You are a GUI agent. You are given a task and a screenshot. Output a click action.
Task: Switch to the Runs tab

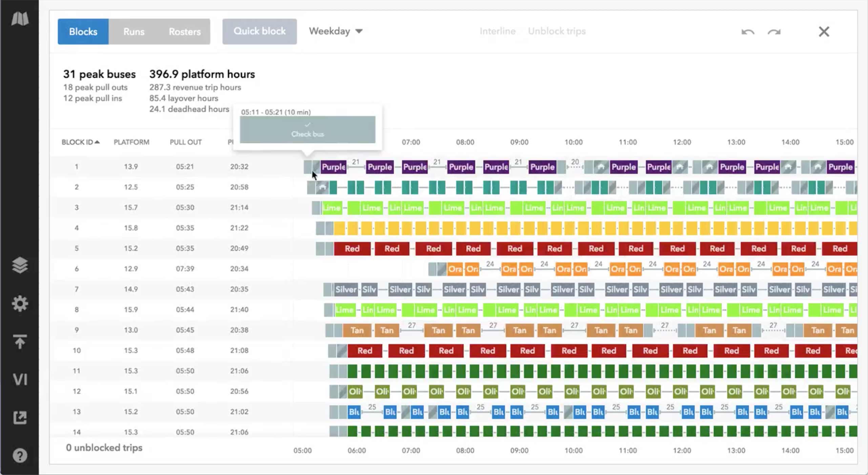tap(133, 31)
